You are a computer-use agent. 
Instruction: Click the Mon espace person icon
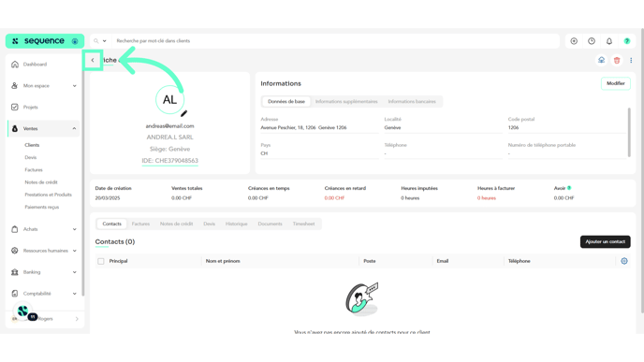[15, 86]
